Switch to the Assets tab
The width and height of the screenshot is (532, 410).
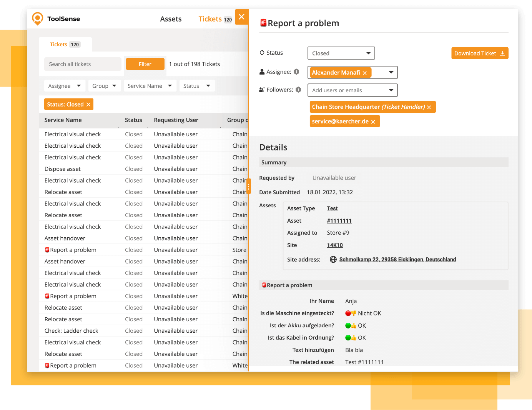coord(171,18)
